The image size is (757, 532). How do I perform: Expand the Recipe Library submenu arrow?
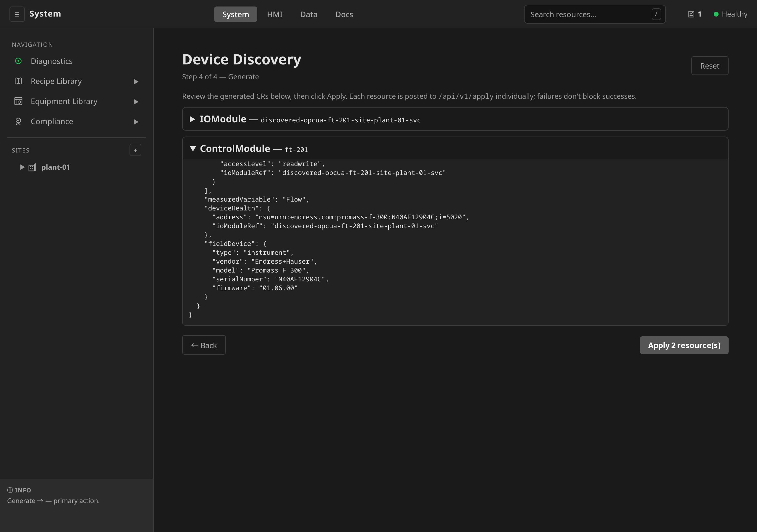[136, 81]
